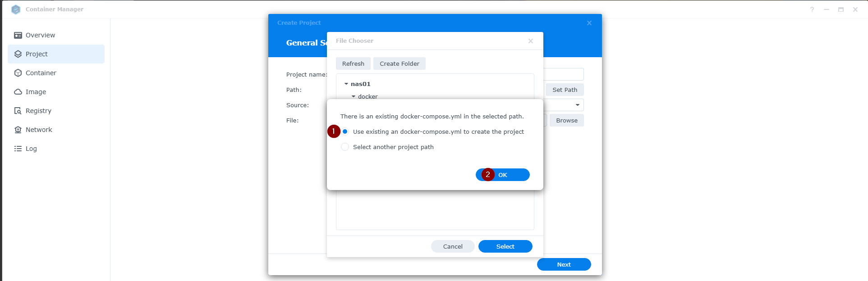Open the Source dropdown arrow
Image resolution: width=868 pixels, height=281 pixels.
click(577, 105)
